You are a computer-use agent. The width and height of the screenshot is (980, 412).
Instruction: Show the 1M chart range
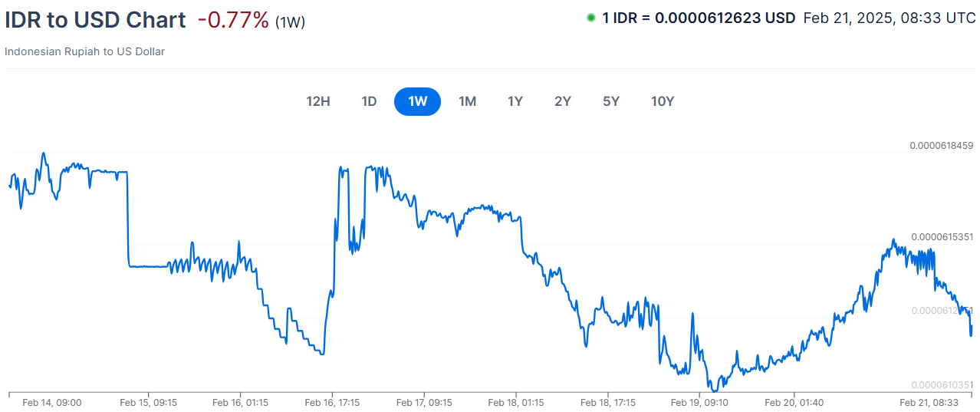point(467,101)
